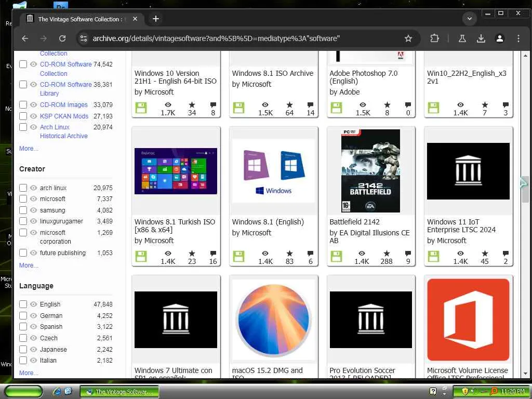Click the scrollbar up arrow

(x=525, y=55)
